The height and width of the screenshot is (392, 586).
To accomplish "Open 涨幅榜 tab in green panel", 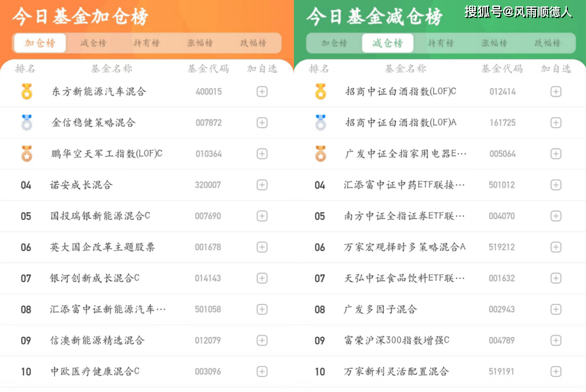I will (494, 43).
